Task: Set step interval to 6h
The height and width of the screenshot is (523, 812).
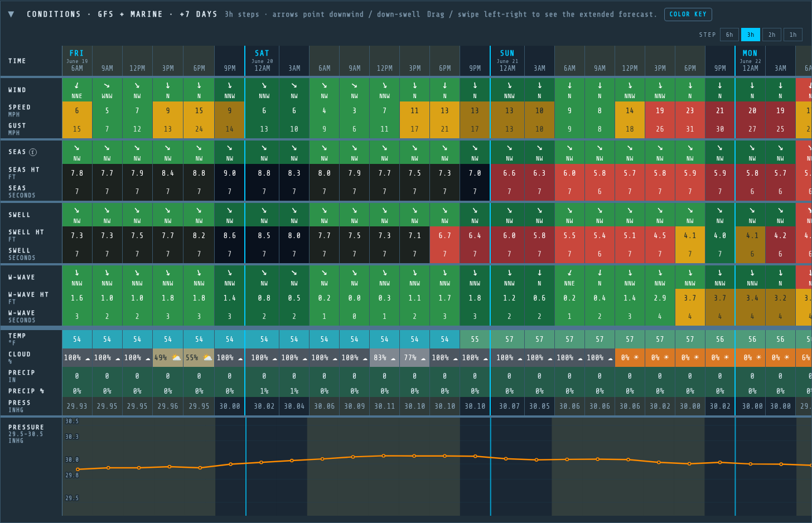Action: click(x=729, y=35)
